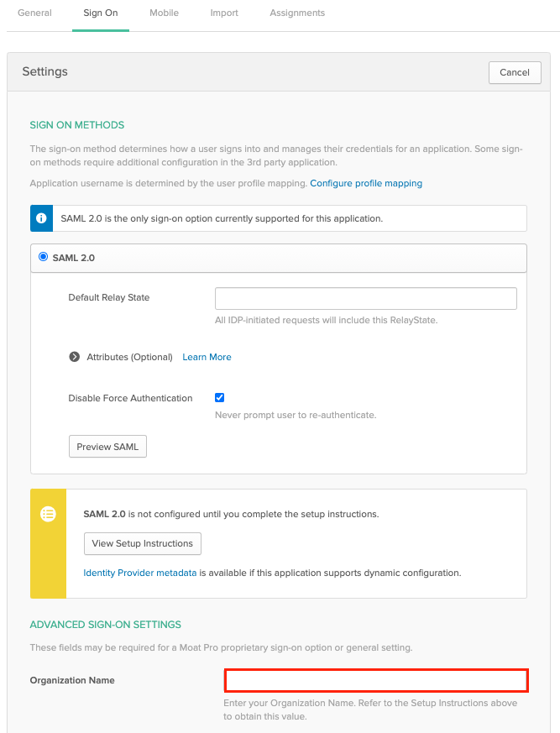Expand Attributes section using the arrow icon
The image size is (560, 733).
tap(75, 357)
